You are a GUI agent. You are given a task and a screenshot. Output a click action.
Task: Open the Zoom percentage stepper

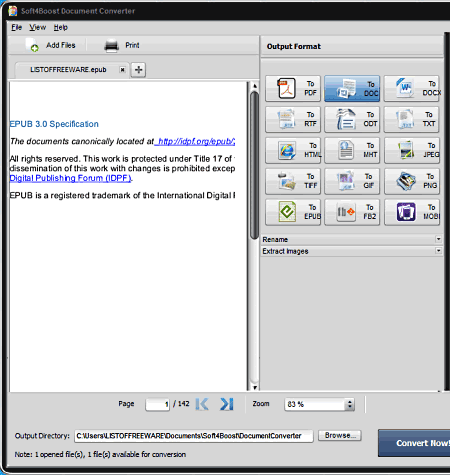[x=349, y=404]
